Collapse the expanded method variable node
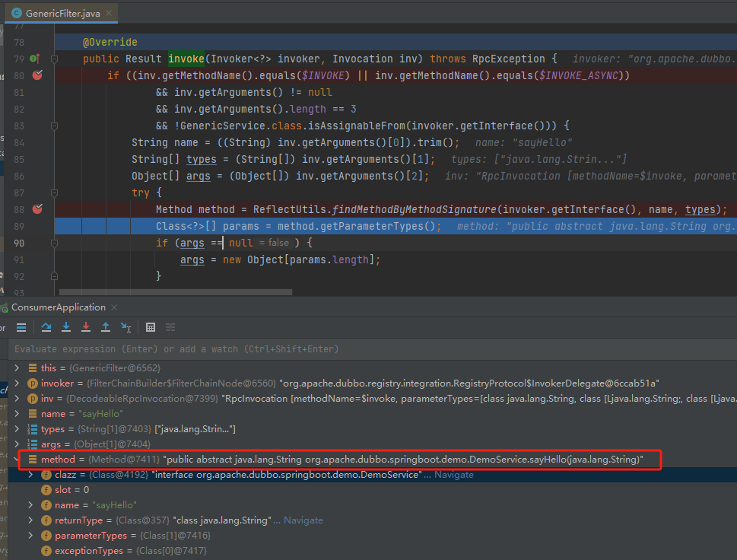737x560 pixels. 17,460
